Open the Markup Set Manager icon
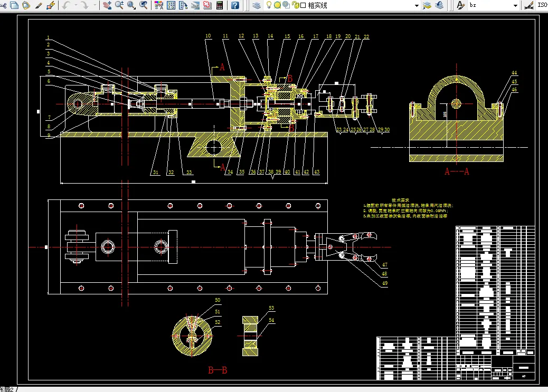The width and height of the screenshot is (548, 392). 207,5
